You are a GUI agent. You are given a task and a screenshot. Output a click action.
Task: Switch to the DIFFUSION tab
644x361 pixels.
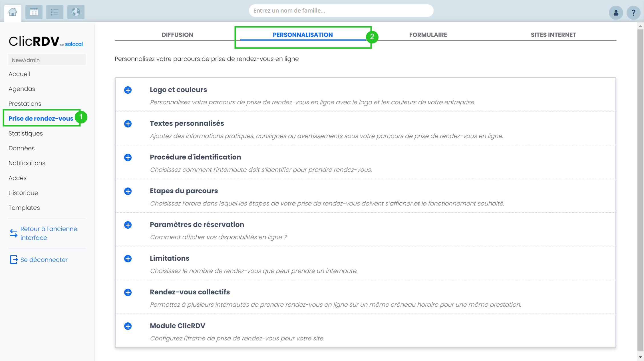177,35
